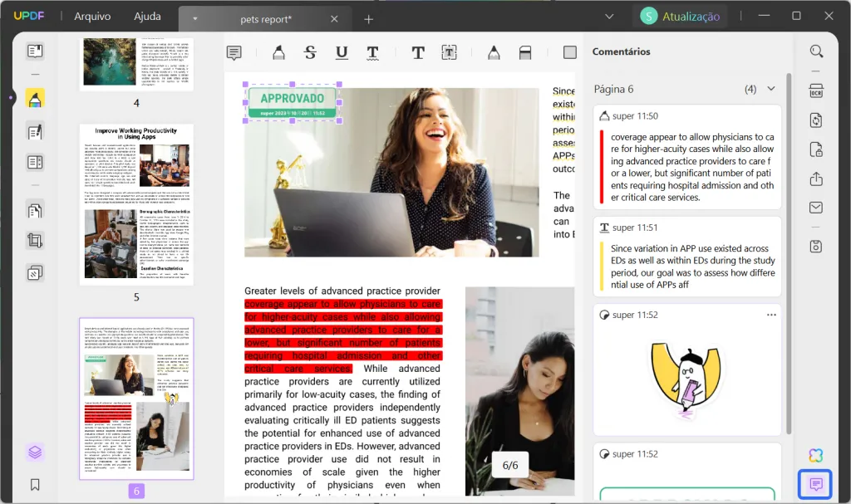Add a sticky note comment

234,51
